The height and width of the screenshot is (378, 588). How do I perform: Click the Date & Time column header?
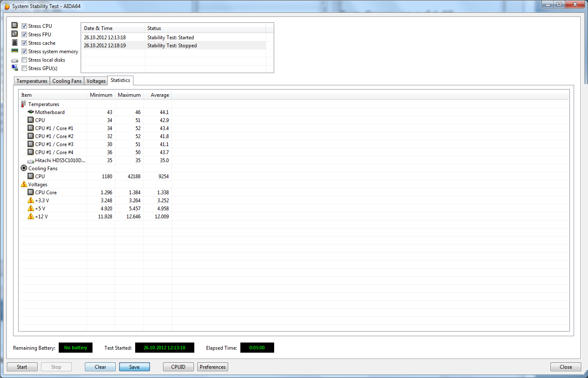[113, 28]
